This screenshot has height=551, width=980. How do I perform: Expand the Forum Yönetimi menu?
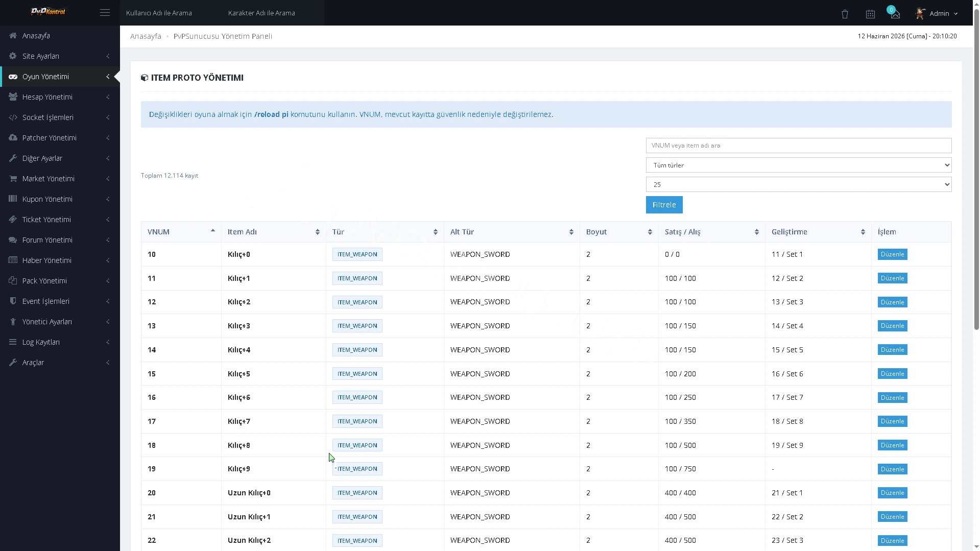click(60, 240)
